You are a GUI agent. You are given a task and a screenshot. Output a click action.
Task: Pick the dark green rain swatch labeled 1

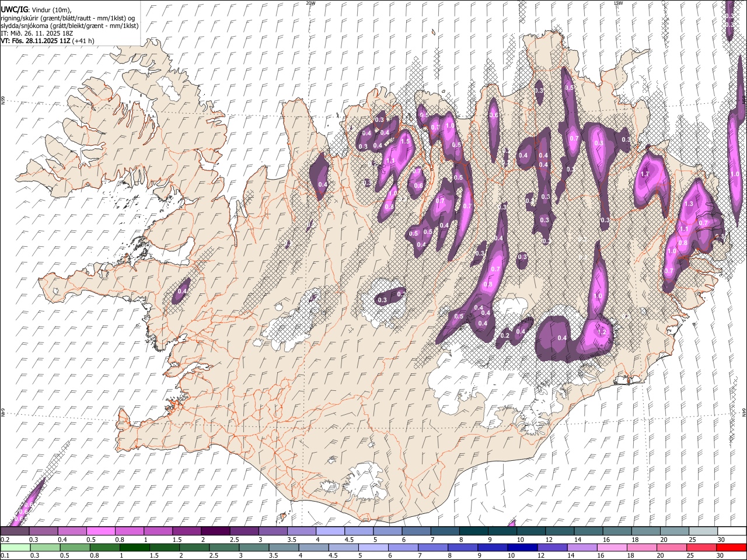click(x=135, y=547)
